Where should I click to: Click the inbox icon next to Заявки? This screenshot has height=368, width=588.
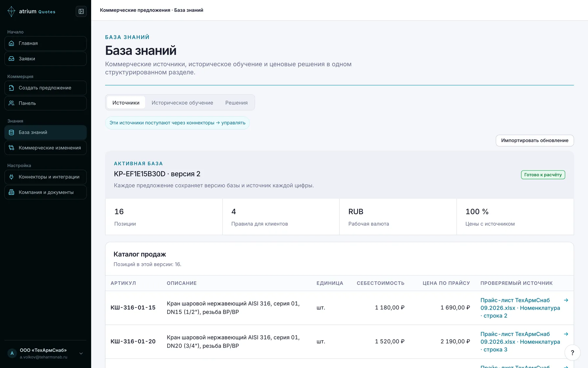coord(11,59)
